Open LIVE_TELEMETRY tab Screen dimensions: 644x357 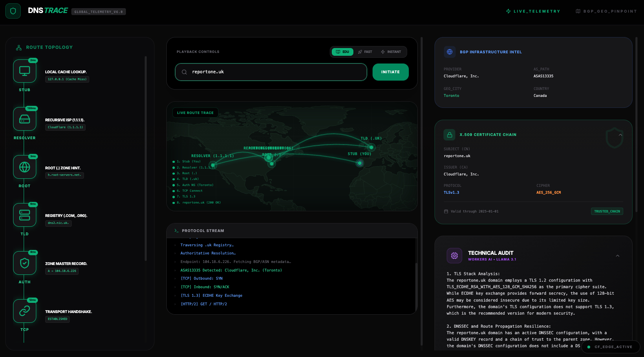click(533, 11)
